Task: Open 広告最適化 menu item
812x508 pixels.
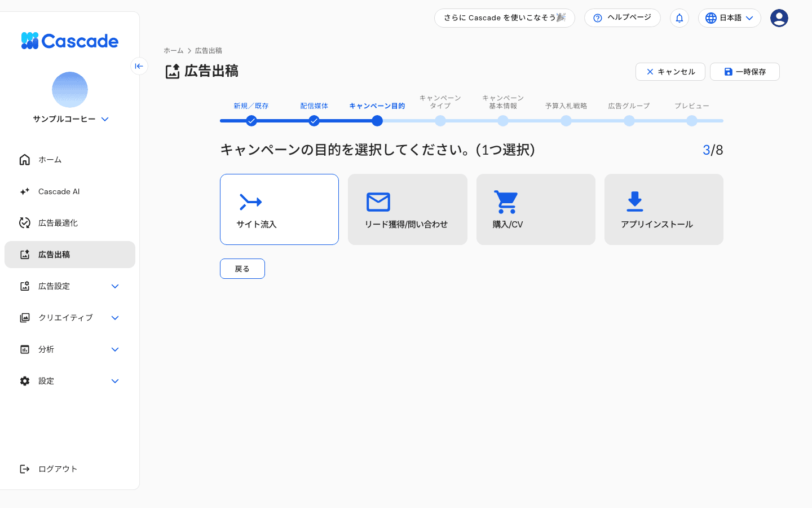Action: (70, 223)
